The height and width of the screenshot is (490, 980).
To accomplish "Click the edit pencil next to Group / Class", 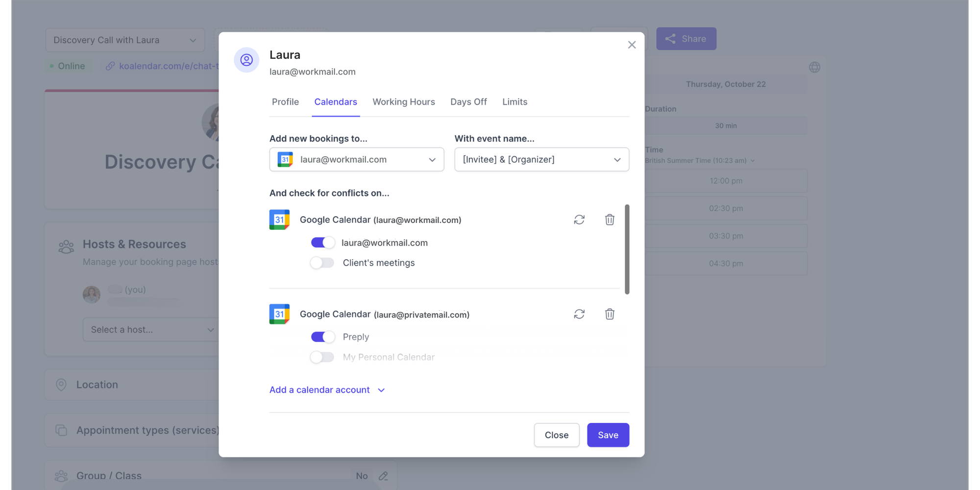I will (x=383, y=476).
